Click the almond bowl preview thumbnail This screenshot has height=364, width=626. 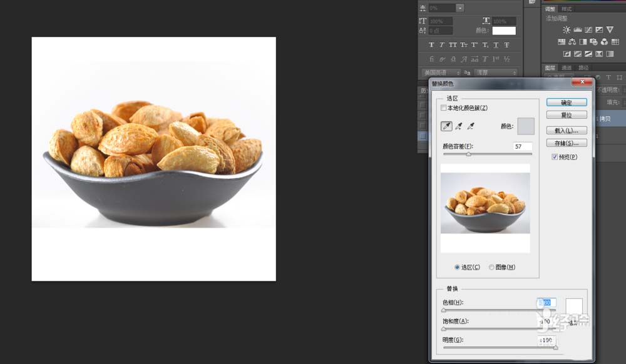[x=485, y=206]
